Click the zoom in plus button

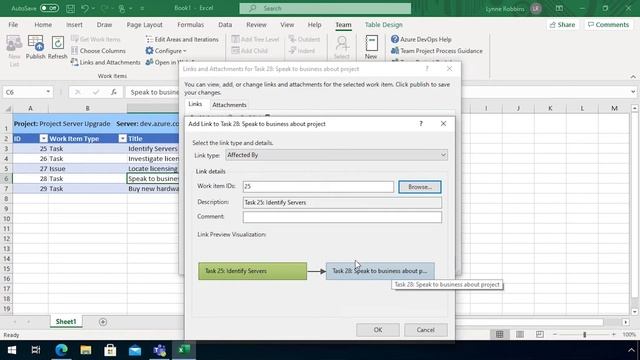613,334
